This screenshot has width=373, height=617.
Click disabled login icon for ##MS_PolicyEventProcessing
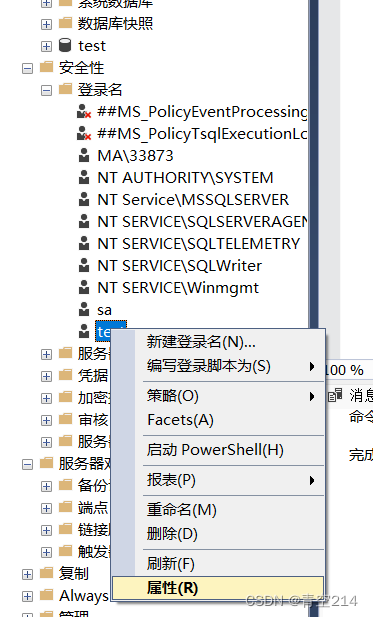(x=84, y=111)
